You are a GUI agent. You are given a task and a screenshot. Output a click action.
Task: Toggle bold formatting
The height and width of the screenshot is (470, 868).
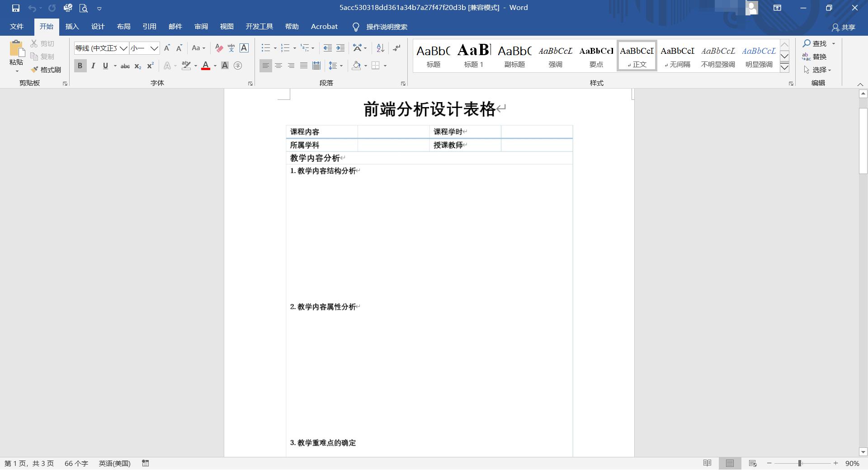point(80,66)
